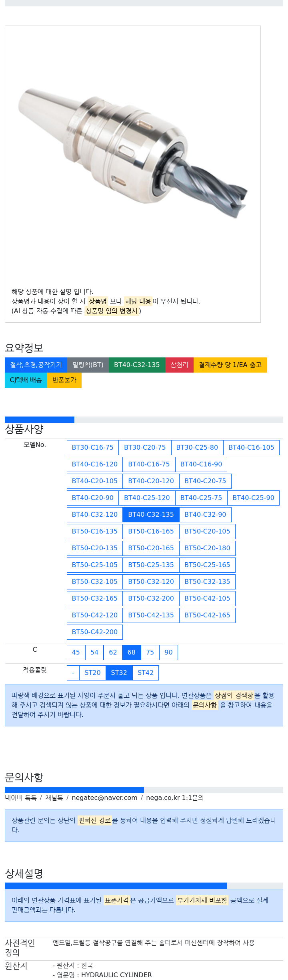Click the 밀링척(BT) tag

[x=88, y=365]
